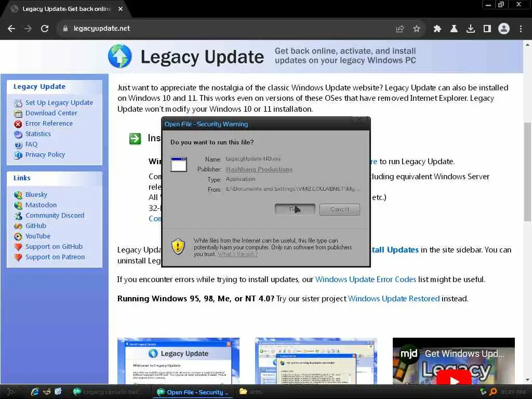Open Set Up Legacy Update link
Screen dimensions: 532x399
tap(59, 102)
